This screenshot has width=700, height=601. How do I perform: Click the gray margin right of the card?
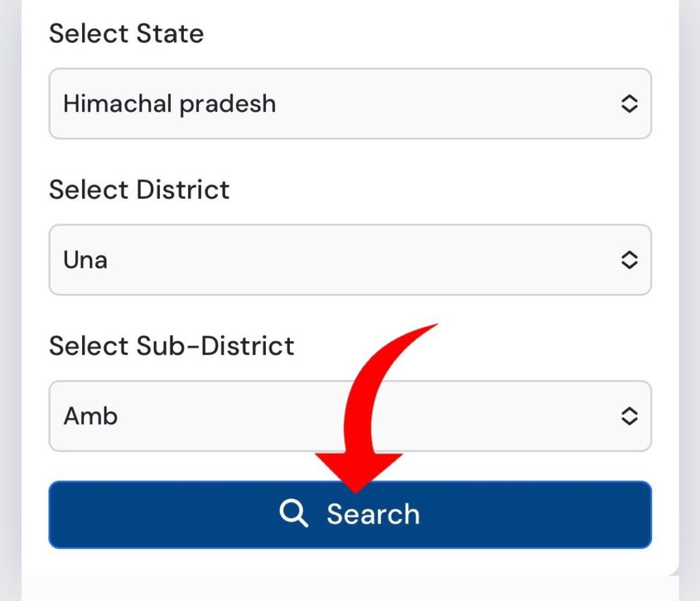[x=690, y=301]
